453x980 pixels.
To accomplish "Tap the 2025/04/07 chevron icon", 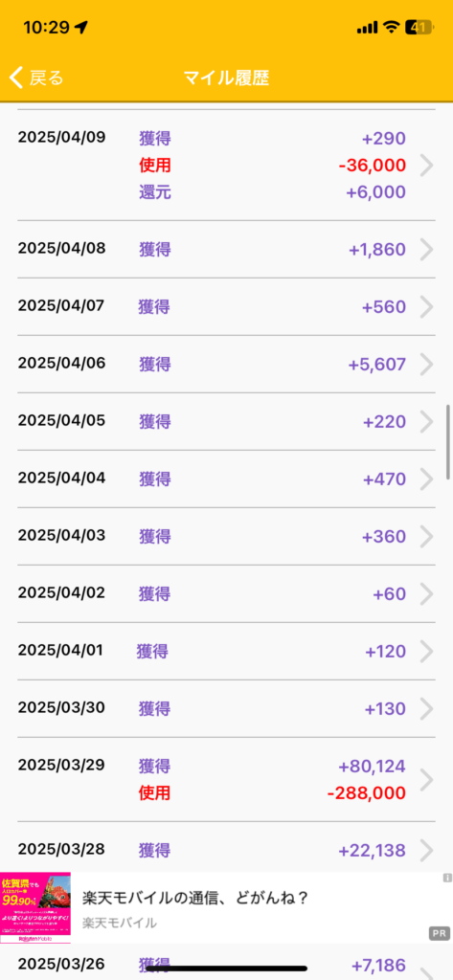I will [427, 307].
